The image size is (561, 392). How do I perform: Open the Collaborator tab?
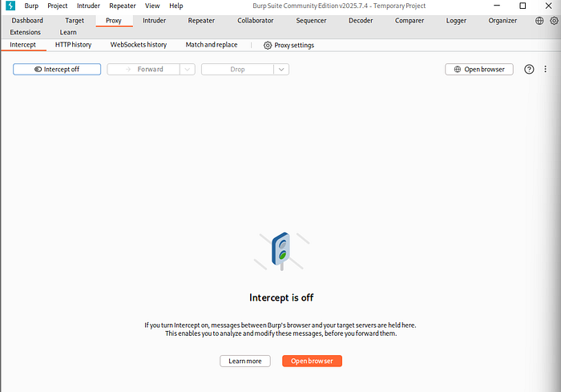256,20
